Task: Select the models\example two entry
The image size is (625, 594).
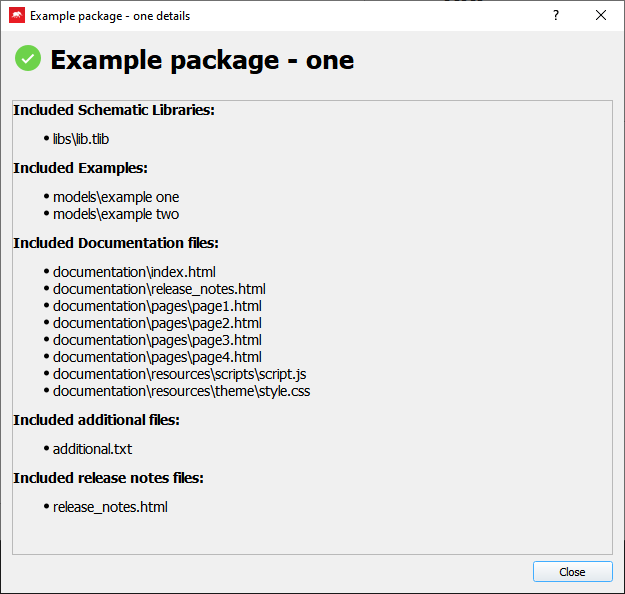Action: click(116, 214)
